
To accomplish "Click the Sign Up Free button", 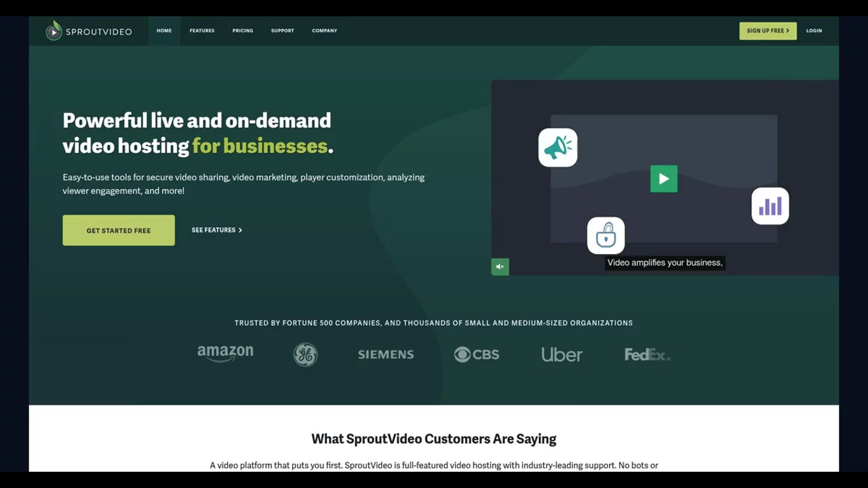I will coord(768,30).
